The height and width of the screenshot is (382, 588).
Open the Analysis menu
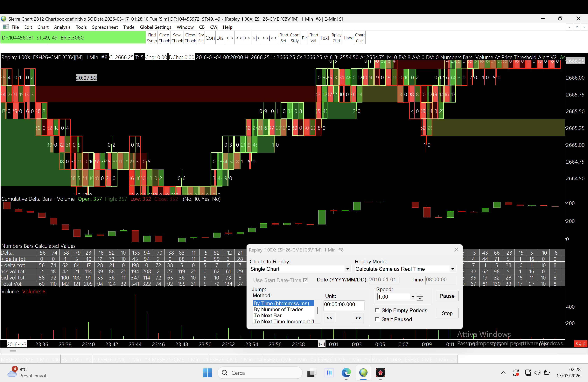click(x=62, y=27)
